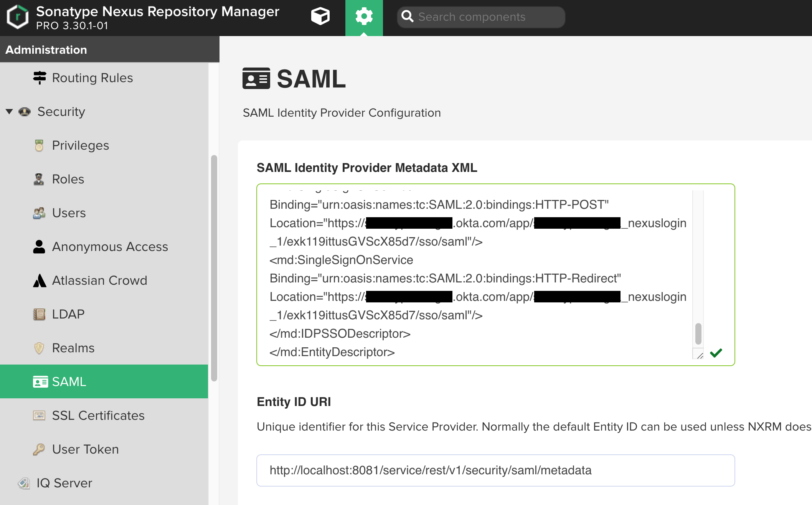Click the sidebar vertical scrollbar

(x=214, y=269)
